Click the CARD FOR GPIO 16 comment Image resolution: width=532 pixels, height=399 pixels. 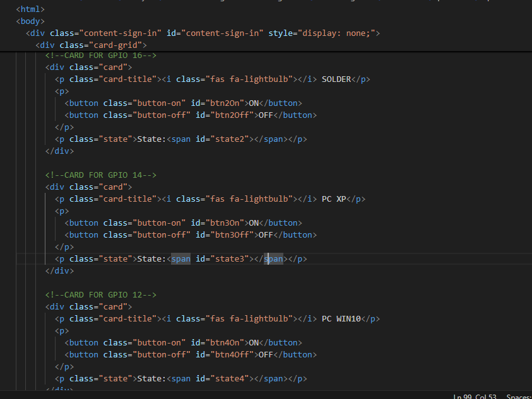(x=100, y=55)
